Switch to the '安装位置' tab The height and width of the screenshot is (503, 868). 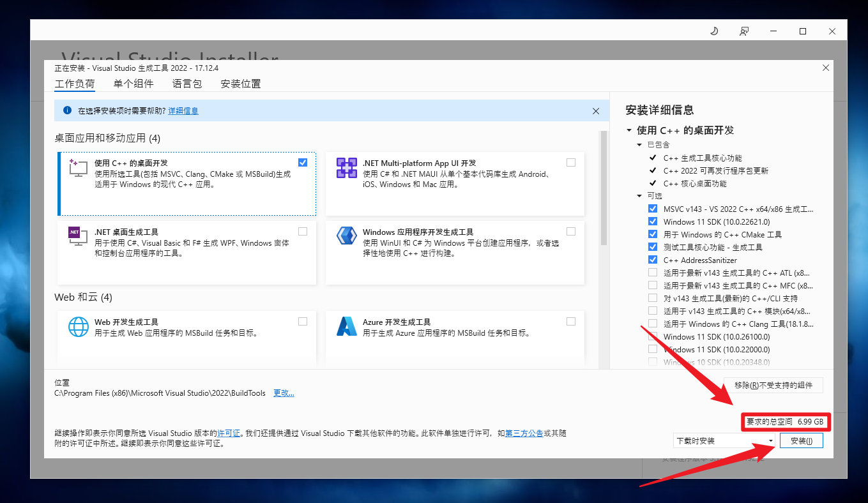(241, 84)
